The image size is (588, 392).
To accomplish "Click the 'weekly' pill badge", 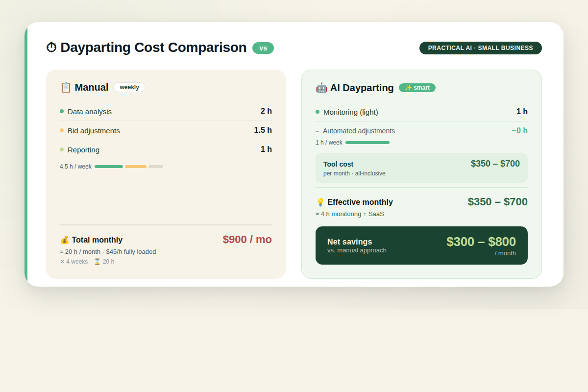I will 129,87.
